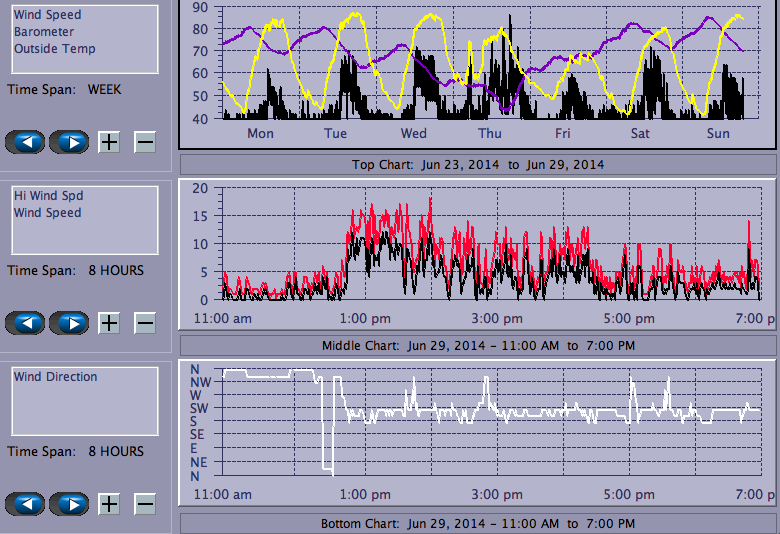The image size is (780, 534).
Task: Go back in time on the middle chart
Action: click(26, 323)
